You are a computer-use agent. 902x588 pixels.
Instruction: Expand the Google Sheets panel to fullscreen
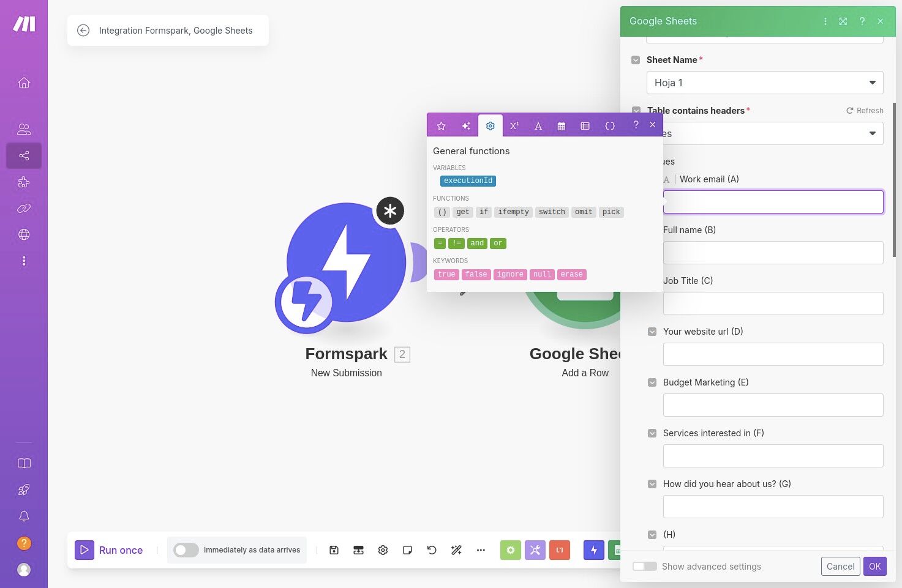(x=843, y=21)
